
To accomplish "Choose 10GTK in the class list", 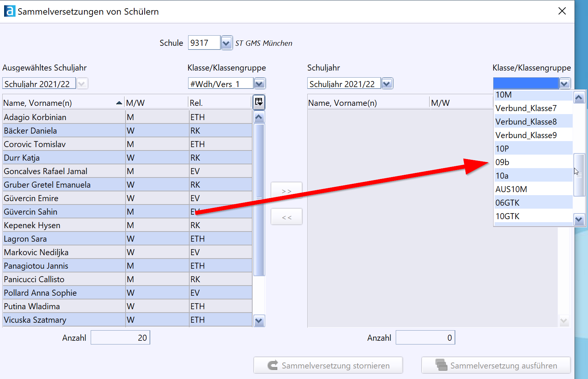I will [533, 216].
